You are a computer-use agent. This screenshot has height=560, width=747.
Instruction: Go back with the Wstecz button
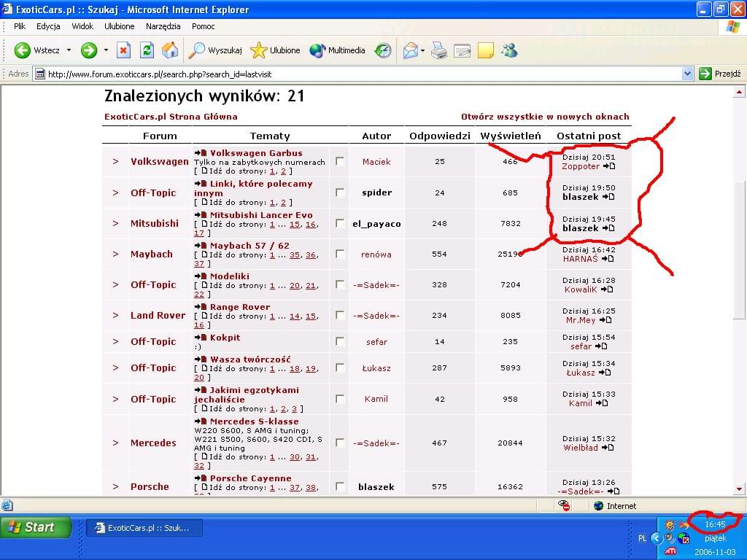[37, 50]
